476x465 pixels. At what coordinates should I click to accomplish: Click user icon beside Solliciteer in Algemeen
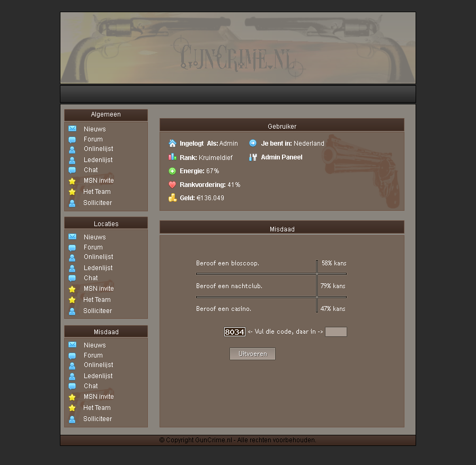pos(72,203)
